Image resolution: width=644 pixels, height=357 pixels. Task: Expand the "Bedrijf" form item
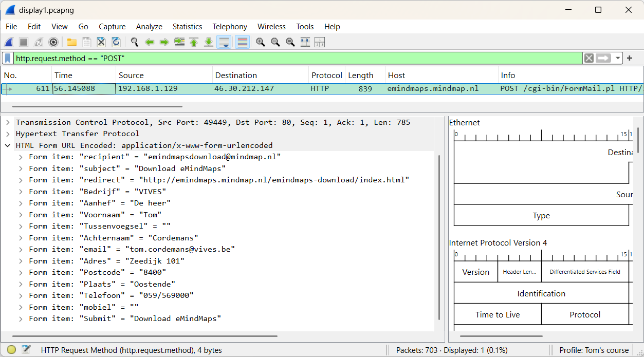click(x=21, y=192)
